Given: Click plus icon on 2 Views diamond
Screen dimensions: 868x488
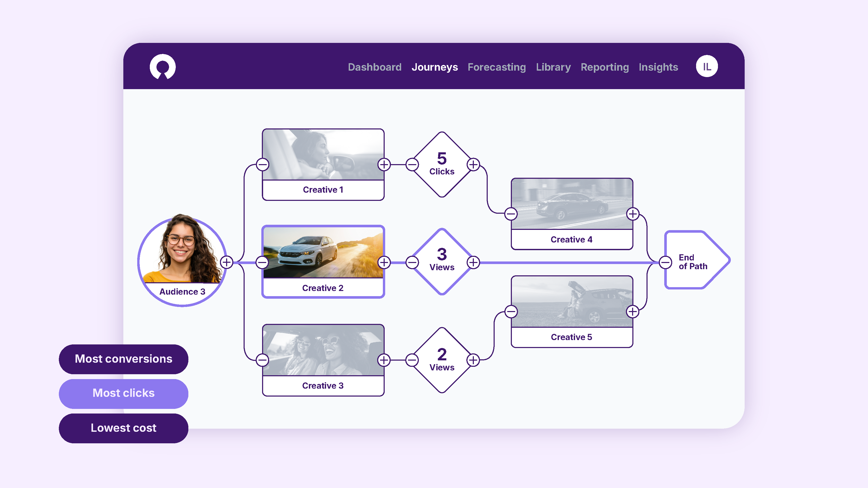Looking at the screenshot, I should (473, 360).
